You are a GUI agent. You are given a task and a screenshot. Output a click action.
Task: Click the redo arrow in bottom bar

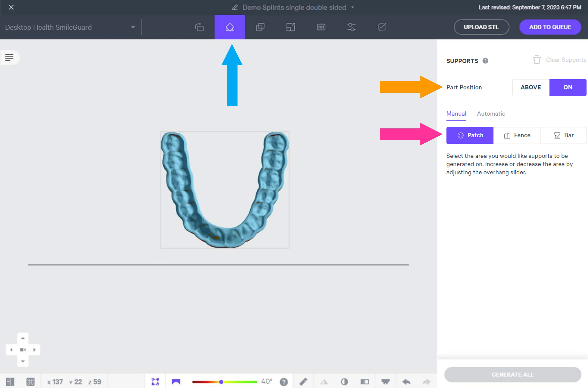pyautogui.click(x=426, y=382)
